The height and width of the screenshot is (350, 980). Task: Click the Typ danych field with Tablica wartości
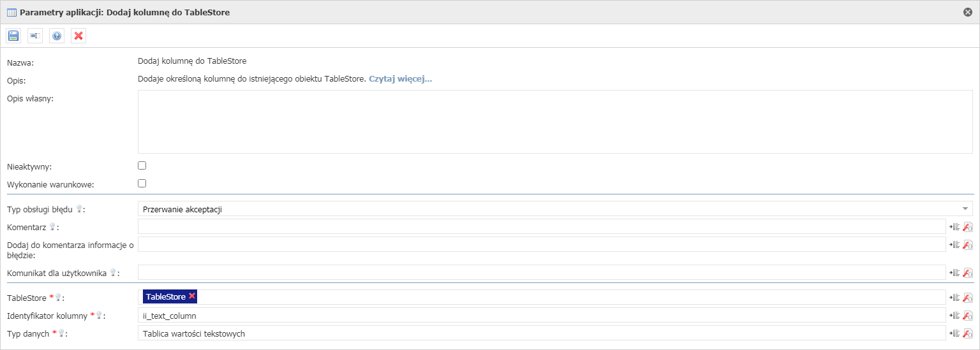(x=542, y=333)
